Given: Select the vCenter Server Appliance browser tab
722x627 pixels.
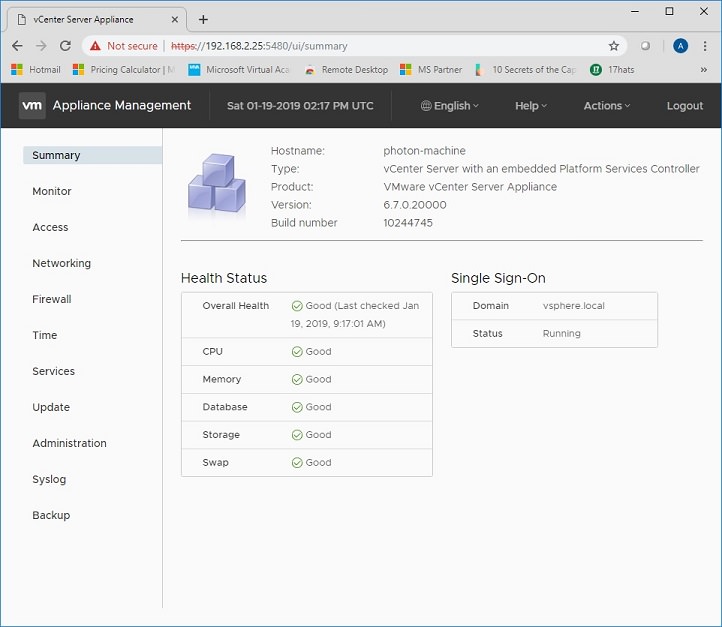Looking at the screenshot, I should (x=97, y=19).
